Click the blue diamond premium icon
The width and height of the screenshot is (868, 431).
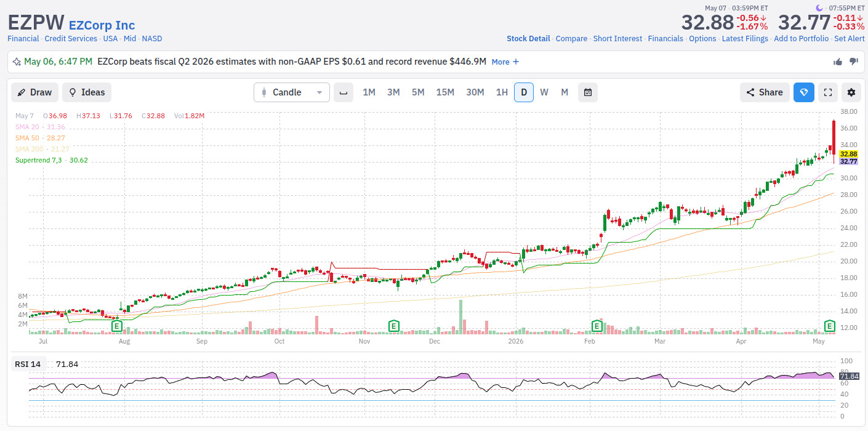(x=804, y=92)
